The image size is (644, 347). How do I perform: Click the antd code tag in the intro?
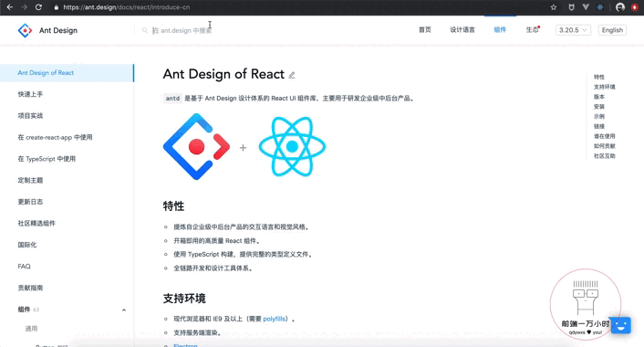point(172,99)
